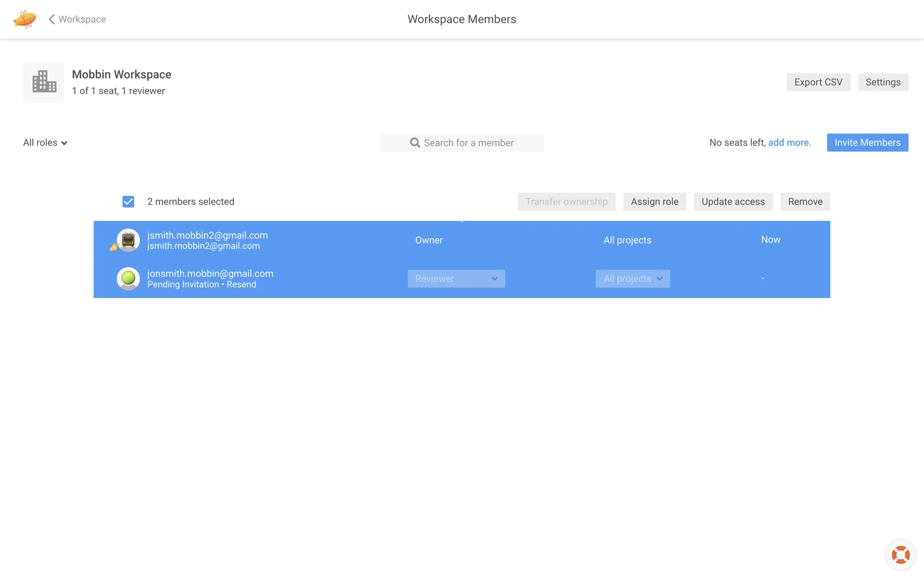Click the jonsmith.mobbin tennis ball avatar
The height and width of the screenshot is (578, 924).
coord(128,278)
